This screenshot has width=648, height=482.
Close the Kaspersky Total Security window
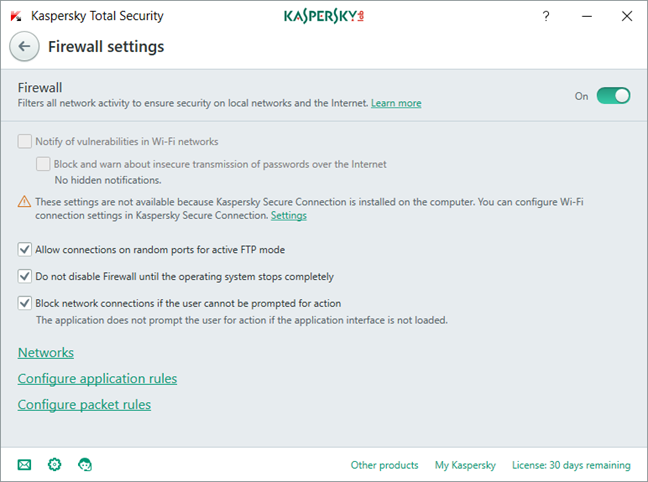[627, 16]
